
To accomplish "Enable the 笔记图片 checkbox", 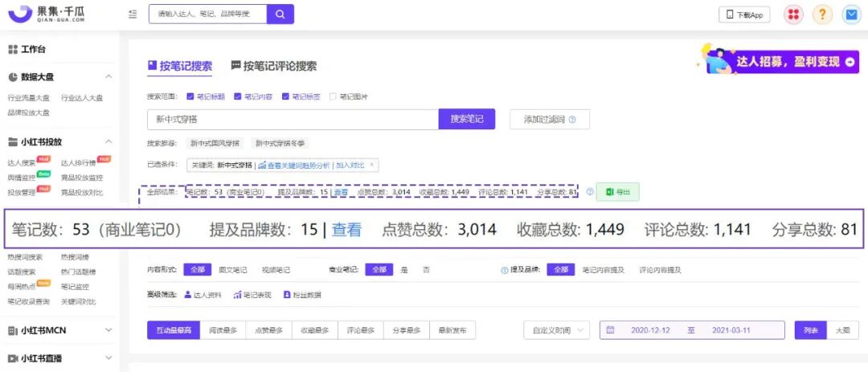I will click(x=333, y=96).
